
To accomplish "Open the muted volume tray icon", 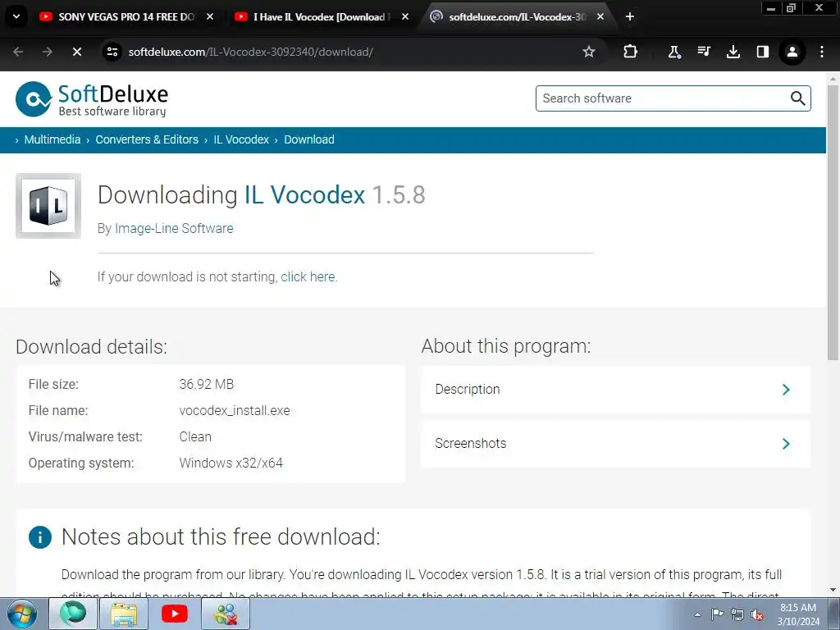I will [x=757, y=614].
